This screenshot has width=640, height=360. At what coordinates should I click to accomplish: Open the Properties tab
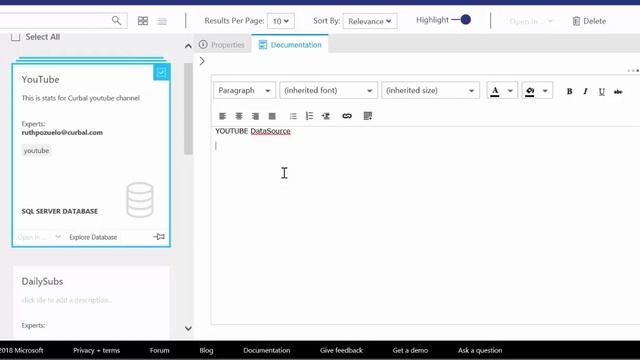(222, 44)
